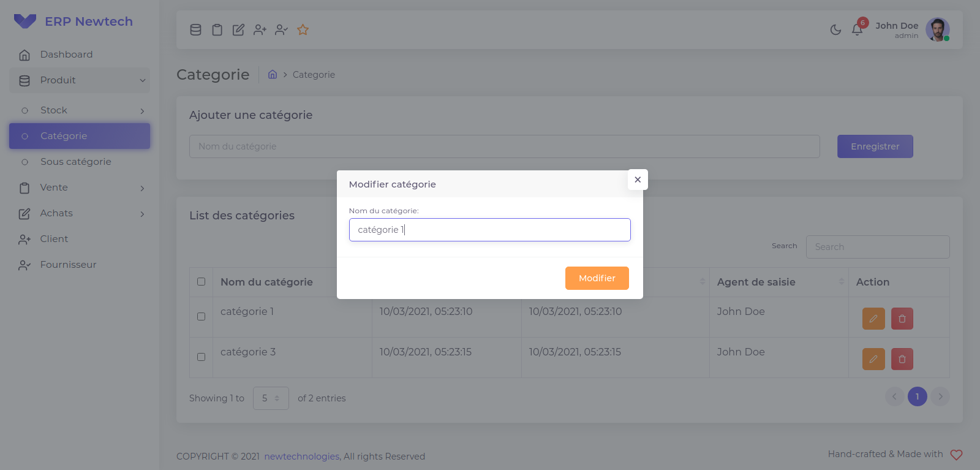Check the catégorie 1 row checkbox
Screen dimensions: 980x470
(201, 317)
